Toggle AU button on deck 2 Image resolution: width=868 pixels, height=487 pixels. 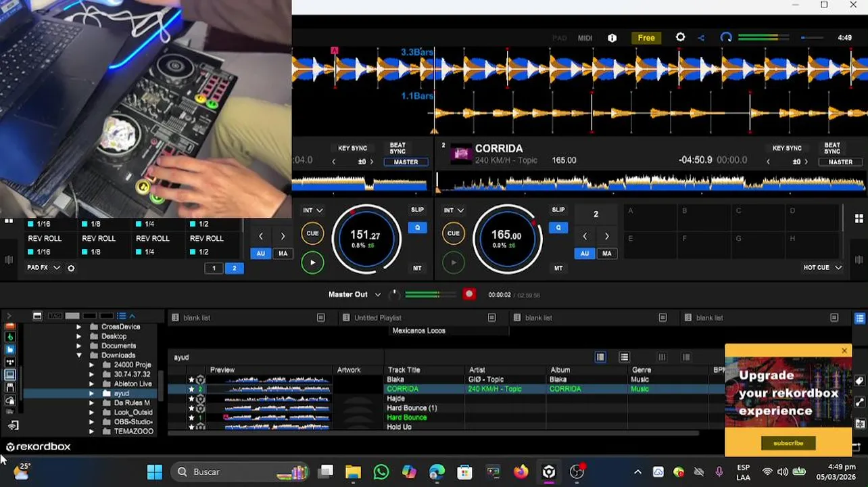(585, 254)
